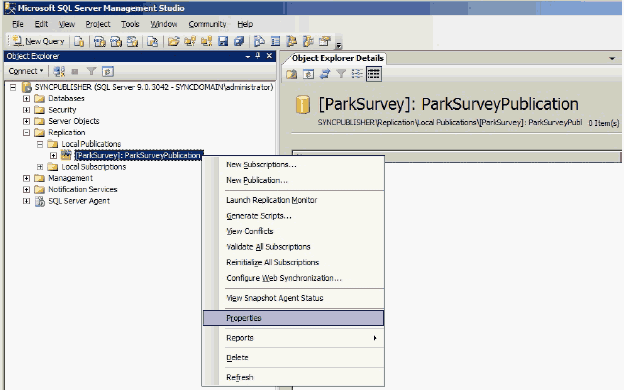Expand the Server Objects folder

tap(26, 121)
